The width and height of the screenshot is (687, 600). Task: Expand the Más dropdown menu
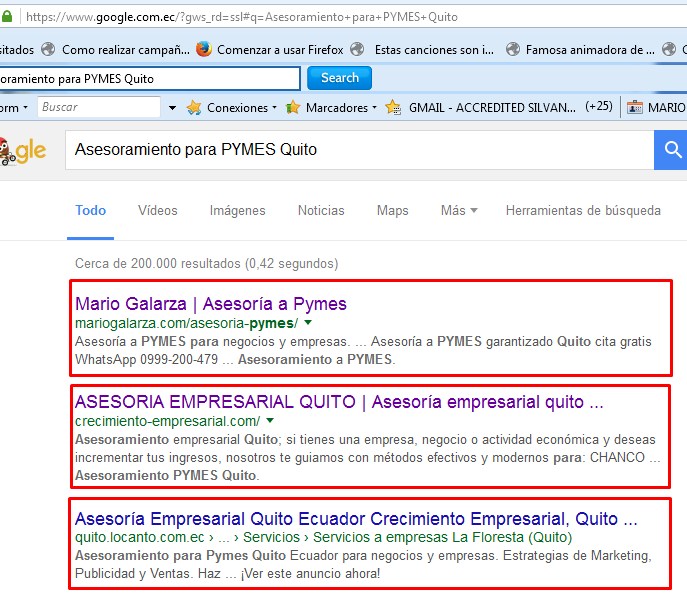coord(458,210)
